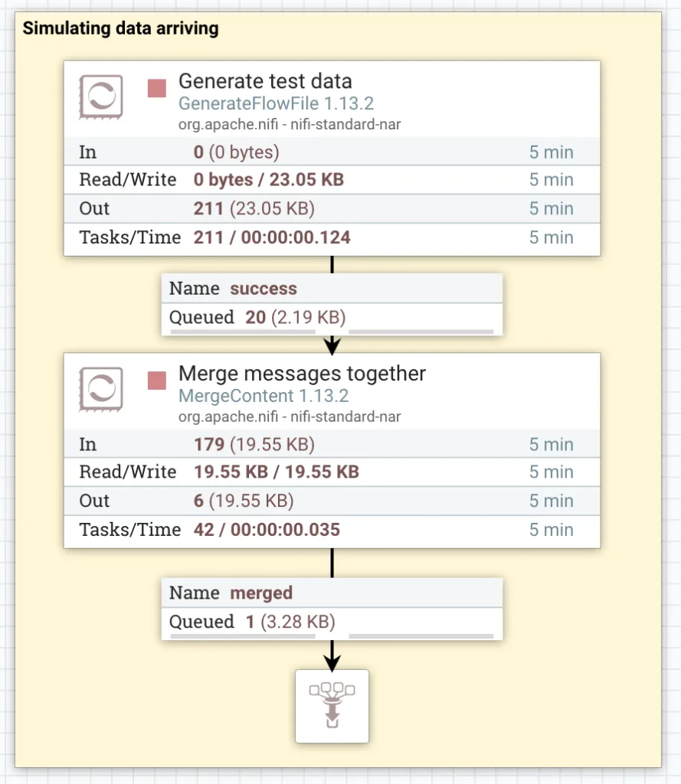Image resolution: width=681 pixels, height=784 pixels.
Task: Select the funnel icon at the bottom
Action: click(x=332, y=706)
